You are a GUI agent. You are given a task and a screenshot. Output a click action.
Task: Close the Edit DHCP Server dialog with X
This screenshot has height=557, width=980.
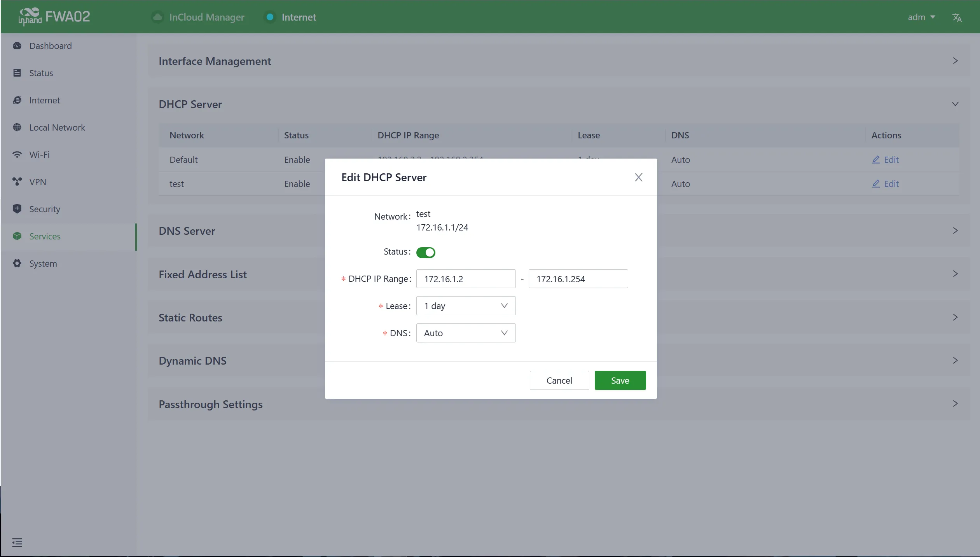638,178
